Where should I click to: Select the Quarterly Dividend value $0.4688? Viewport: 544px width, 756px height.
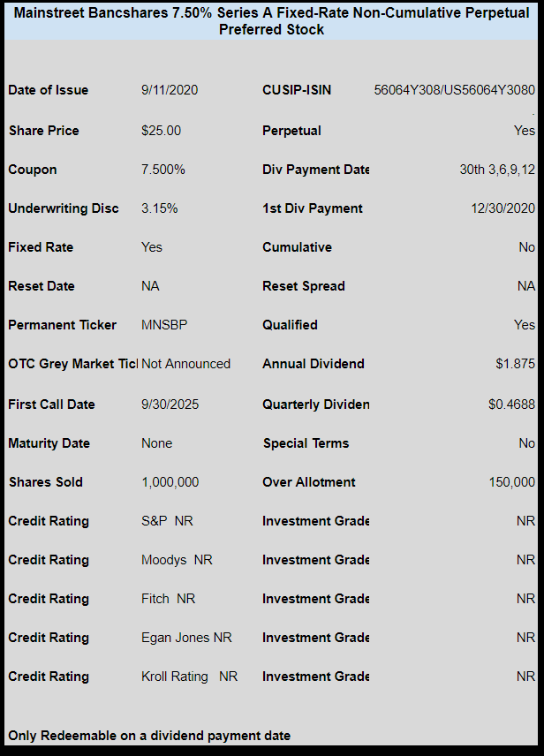(511, 404)
